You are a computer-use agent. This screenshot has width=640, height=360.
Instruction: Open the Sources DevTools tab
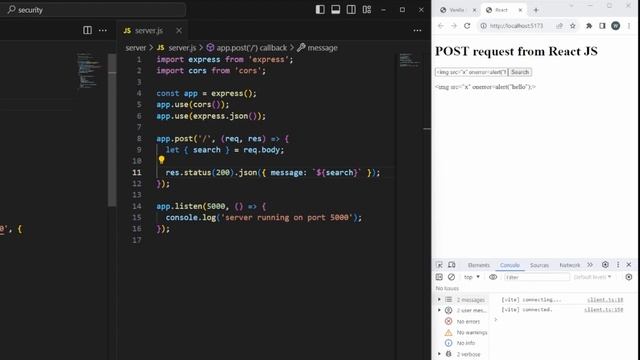pyautogui.click(x=539, y=265)
